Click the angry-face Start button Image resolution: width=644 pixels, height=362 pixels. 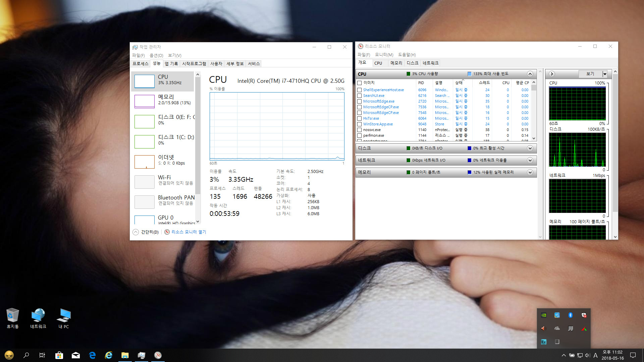(9, 355)
